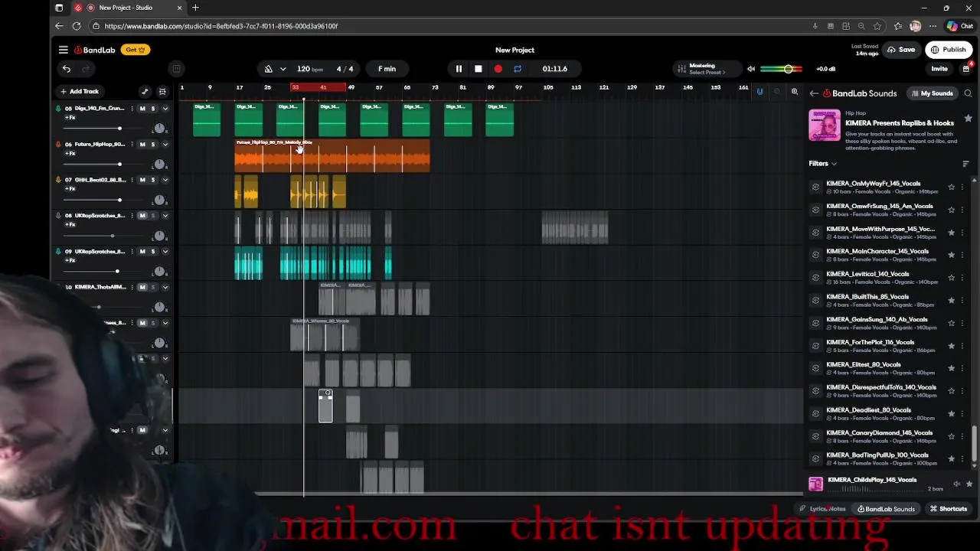Expand track 10 KIMERA_ThatsAllM chevron

pyautogui.click(x=165, y=287)
